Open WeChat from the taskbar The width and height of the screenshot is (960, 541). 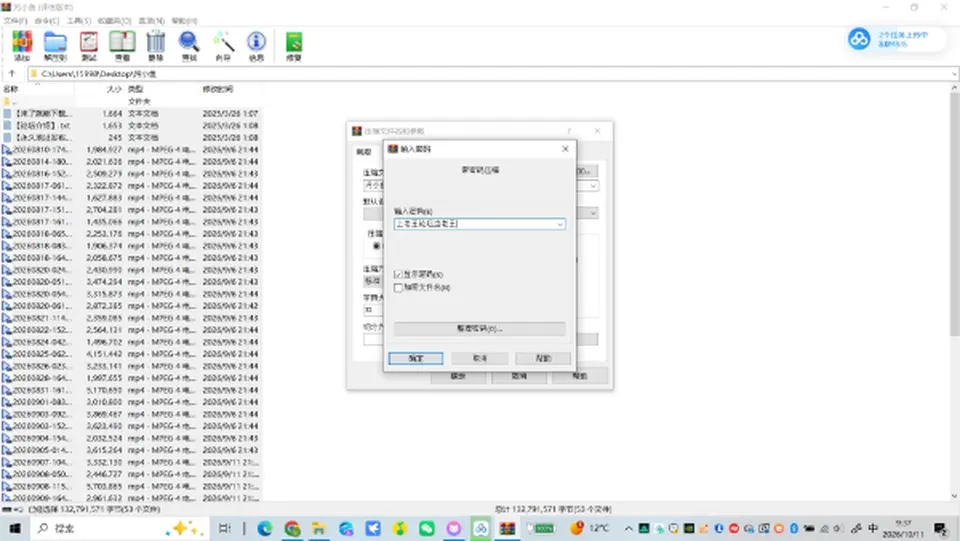(427, 528)
